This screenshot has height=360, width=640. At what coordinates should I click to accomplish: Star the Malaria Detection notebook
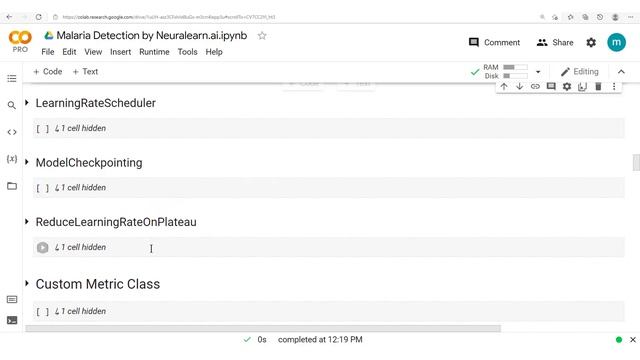click(262, 36)
